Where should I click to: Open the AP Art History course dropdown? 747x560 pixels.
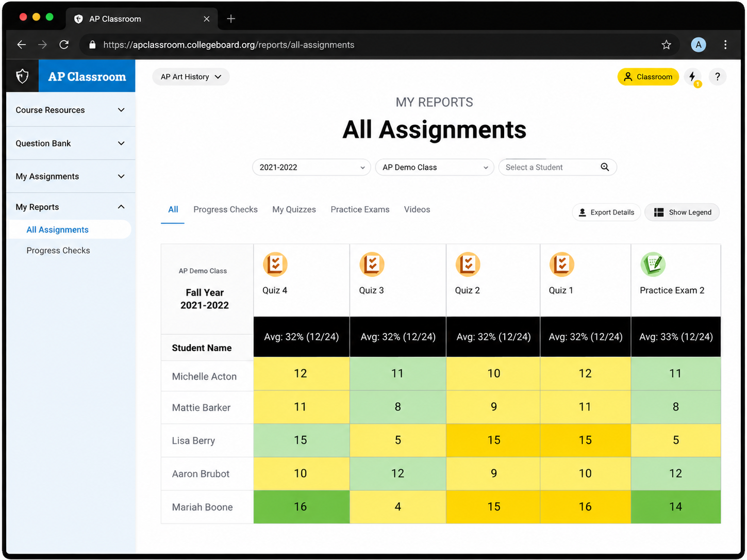pyautogui.click(x=191, y=77)
